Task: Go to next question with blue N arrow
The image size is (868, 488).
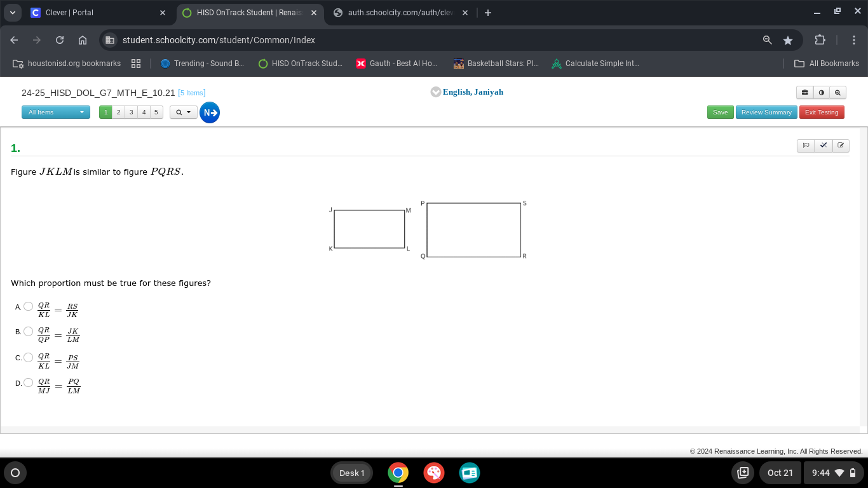Action: pos(210,112)
